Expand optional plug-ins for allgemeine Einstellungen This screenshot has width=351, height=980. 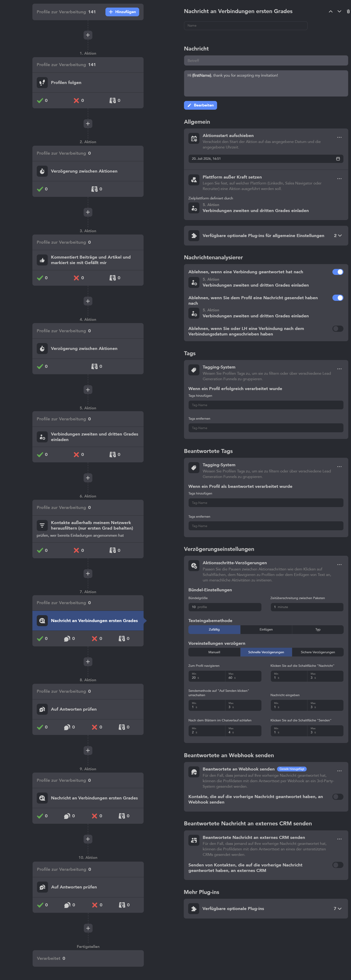coord(338,235)
